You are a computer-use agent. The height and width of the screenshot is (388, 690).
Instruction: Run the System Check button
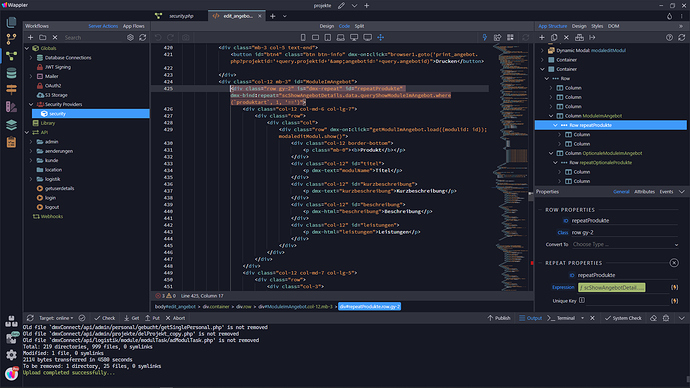623,318
